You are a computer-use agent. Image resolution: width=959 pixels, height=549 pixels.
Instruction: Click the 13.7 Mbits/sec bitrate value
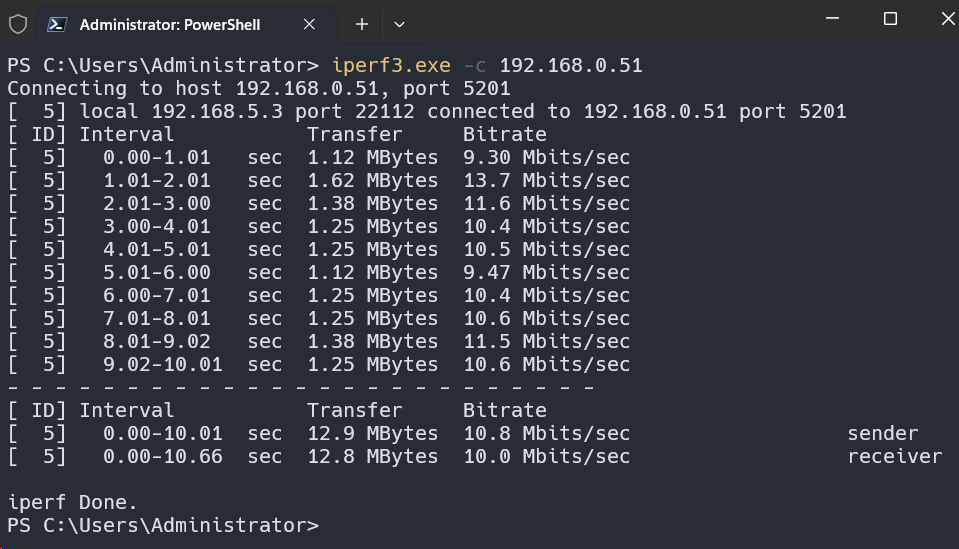546,180
